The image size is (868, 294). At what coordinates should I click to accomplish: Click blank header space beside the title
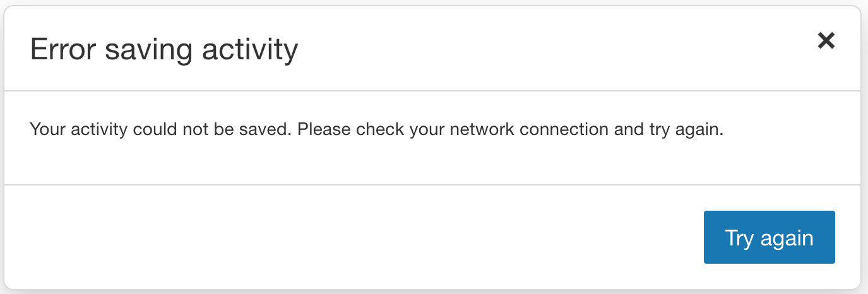537,49
